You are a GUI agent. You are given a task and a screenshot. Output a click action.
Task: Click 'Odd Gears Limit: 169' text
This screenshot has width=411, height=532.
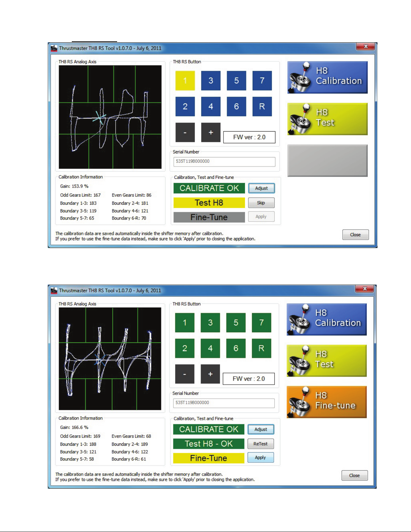80,436
